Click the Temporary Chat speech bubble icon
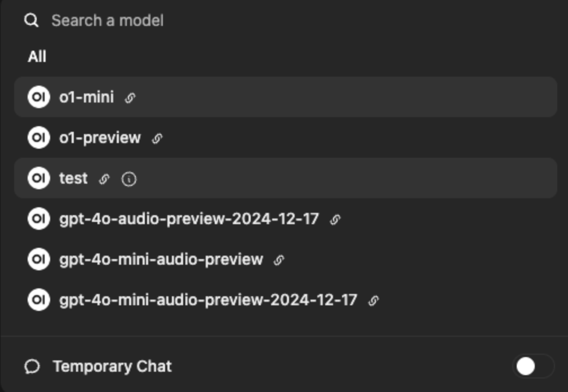 [32, 367]
